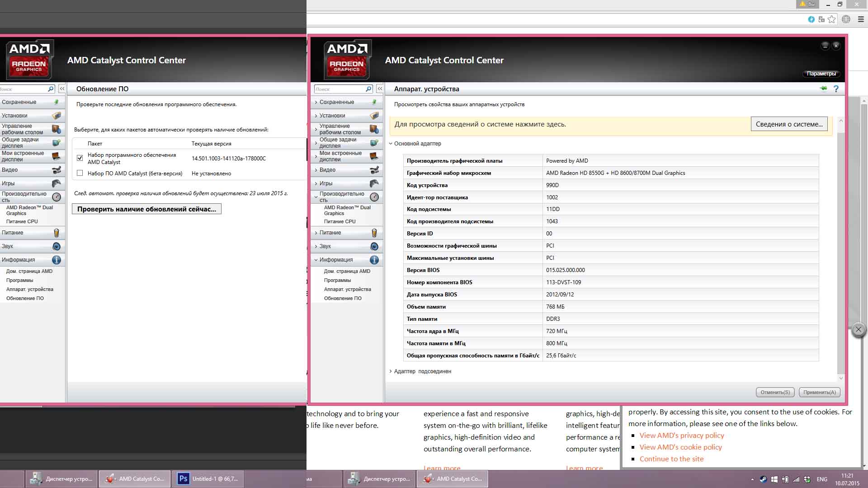868x488 pixels.
Task: Click the View AMD's cookie policy link
Action: coord(680,447)
